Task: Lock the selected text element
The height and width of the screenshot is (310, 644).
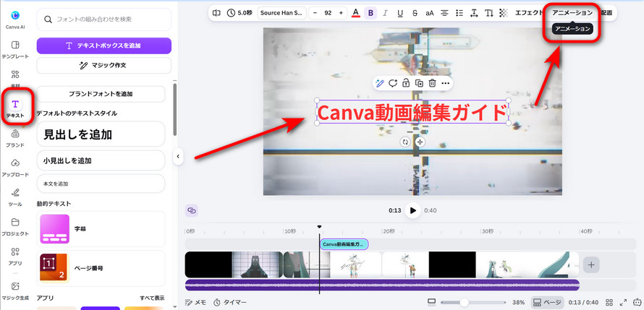Action: tap(406, 83)
